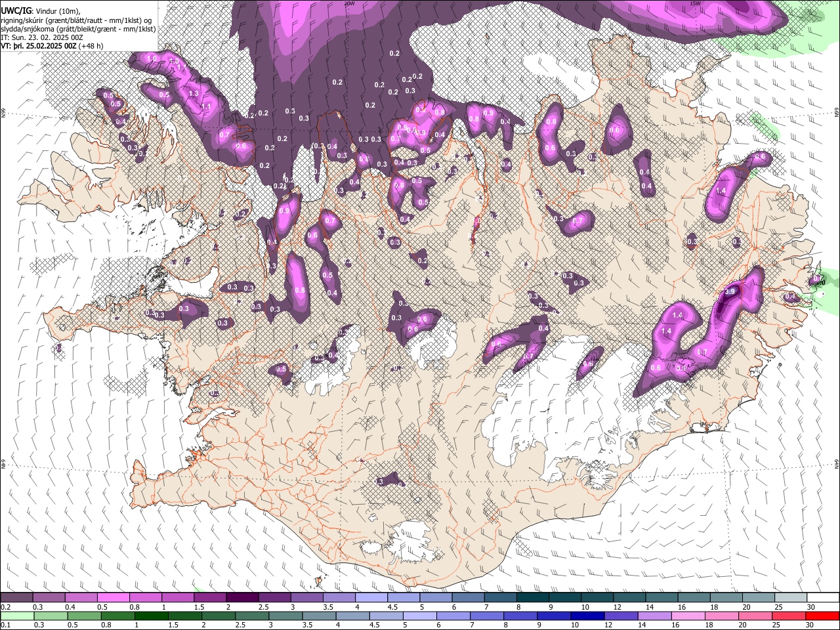
Task: Select the bright red 30 swatch in the lower legend
Action: [822, 616]
